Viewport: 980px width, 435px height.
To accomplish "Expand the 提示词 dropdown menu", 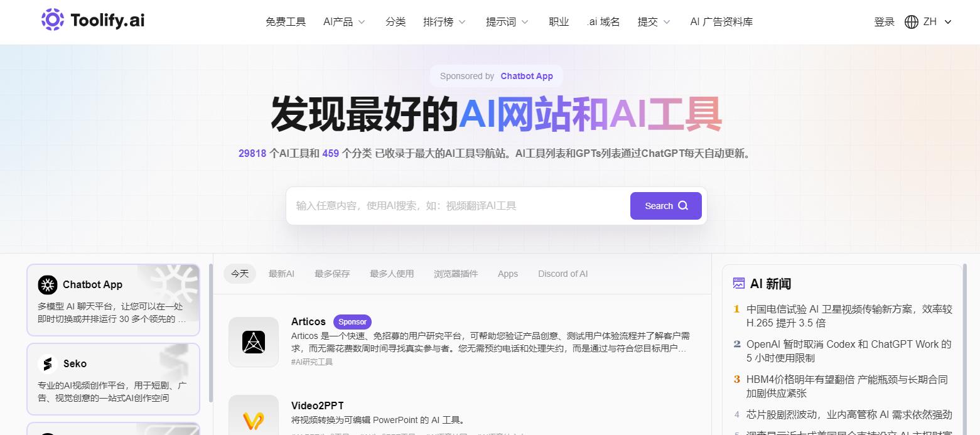I will tap(507, 22).
